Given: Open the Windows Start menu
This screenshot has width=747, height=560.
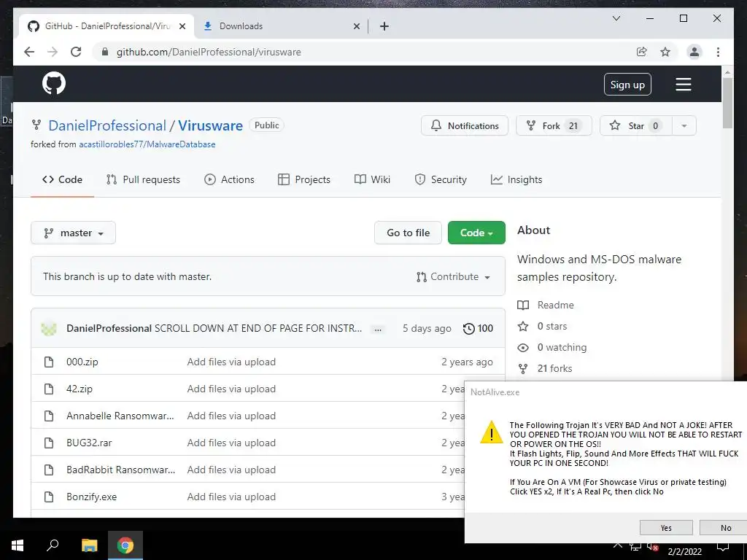Looking at the screenshot, I should (x=18, y=545).
